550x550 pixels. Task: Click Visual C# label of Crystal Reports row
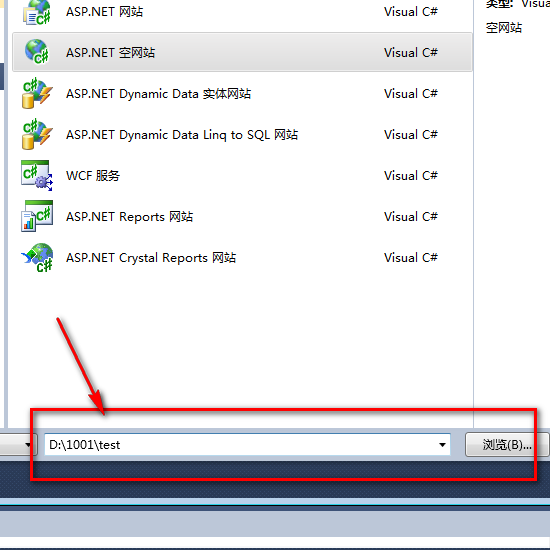click(411, 258)
